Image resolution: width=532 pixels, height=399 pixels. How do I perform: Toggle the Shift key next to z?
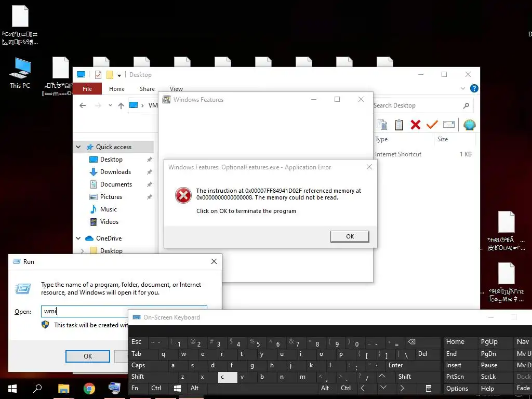137,377
